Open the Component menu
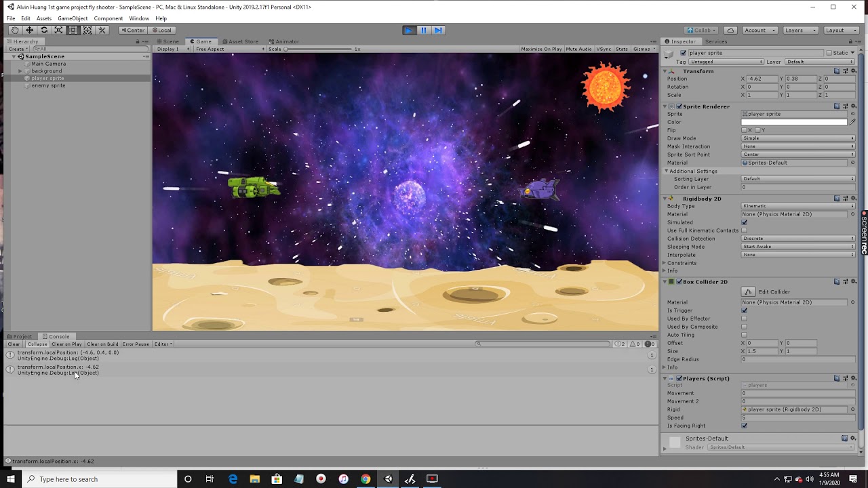 pos(108,18)
